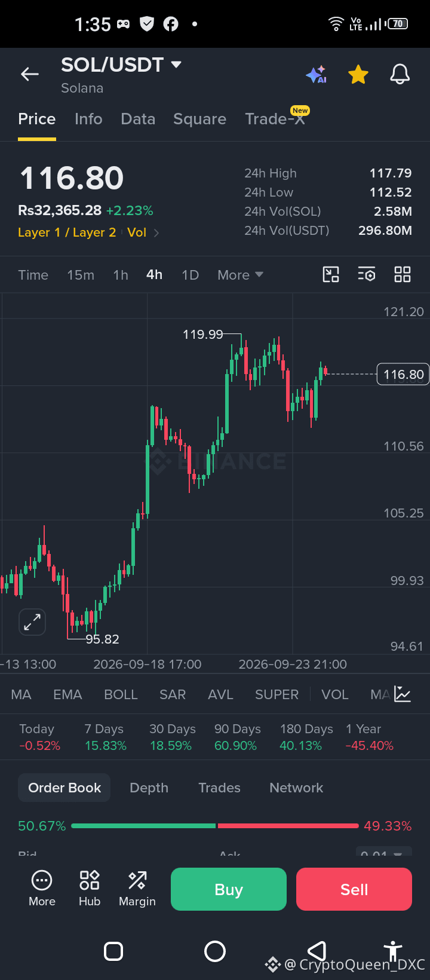The height and width of the screenshot is (980, 430).
Task: Toggle the BOLL indicator
Action: pos(121,694)
